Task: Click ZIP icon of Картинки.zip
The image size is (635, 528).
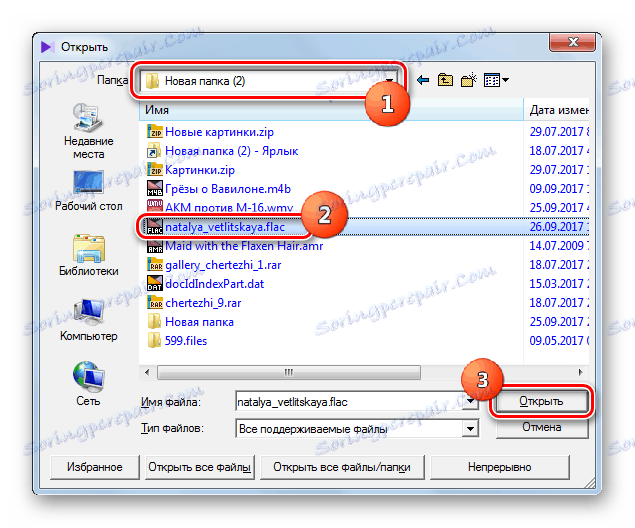Action: [x=155, y=170]
